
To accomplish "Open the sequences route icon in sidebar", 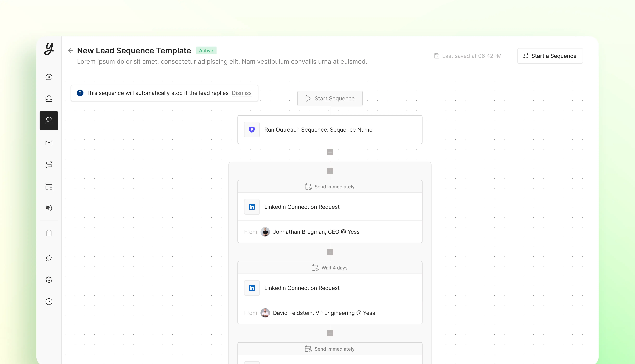I will click(49, 164).
